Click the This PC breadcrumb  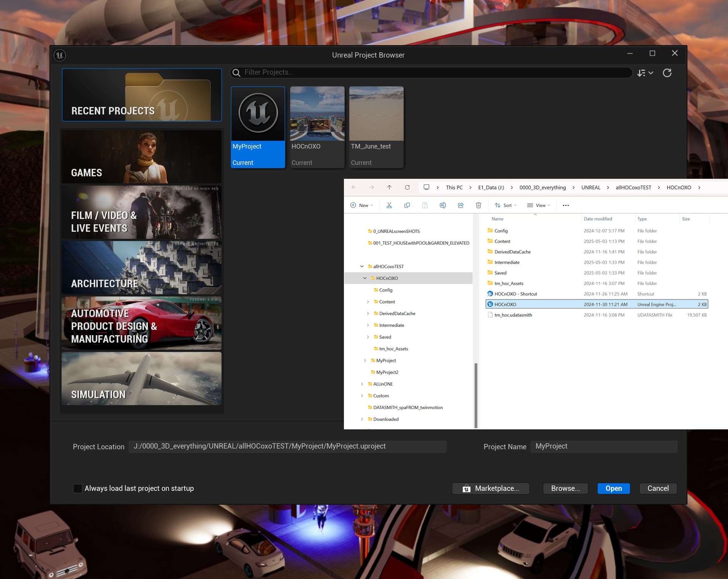point(454,188)
